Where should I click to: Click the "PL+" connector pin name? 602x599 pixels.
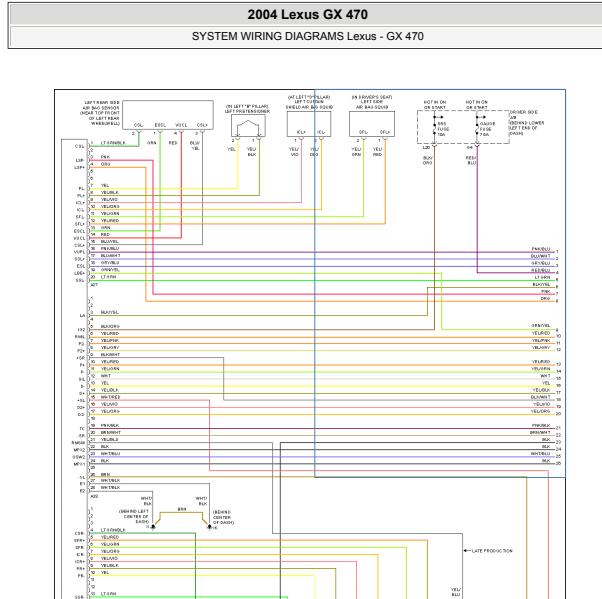[x=81, y=195]
